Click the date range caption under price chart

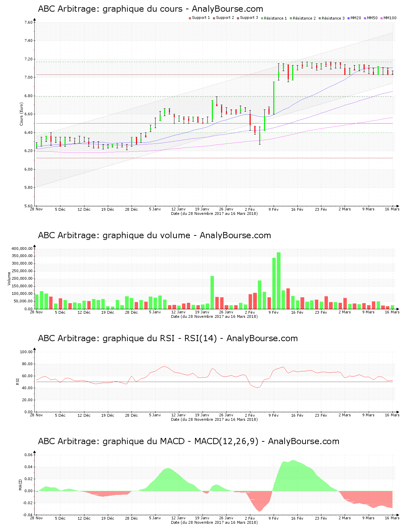pyautogui.click(x=214, y=213)
